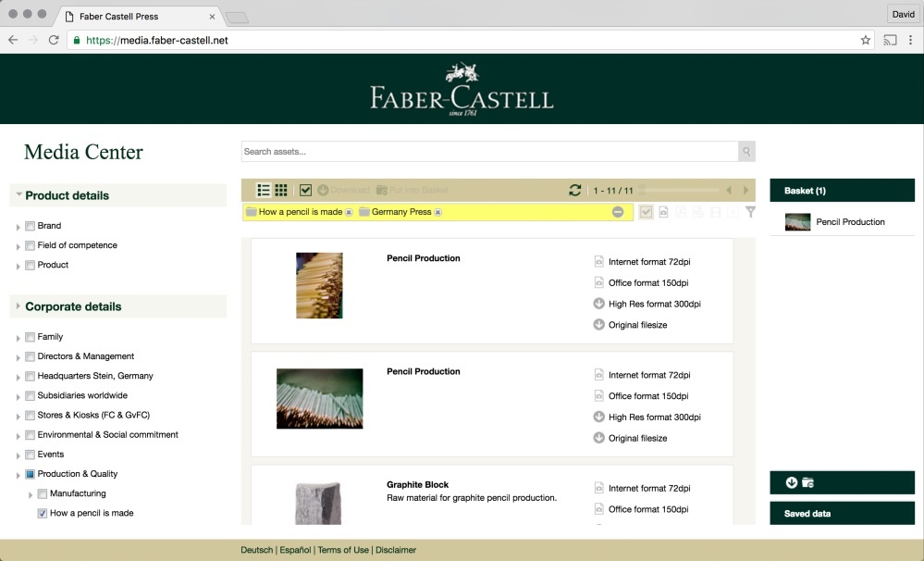Check the Family checkbox

click(30, 337)
